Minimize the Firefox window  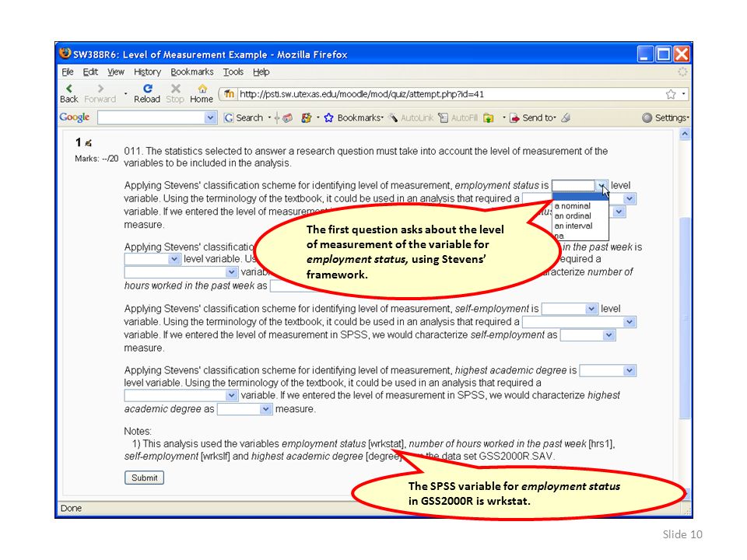(646, 54)
